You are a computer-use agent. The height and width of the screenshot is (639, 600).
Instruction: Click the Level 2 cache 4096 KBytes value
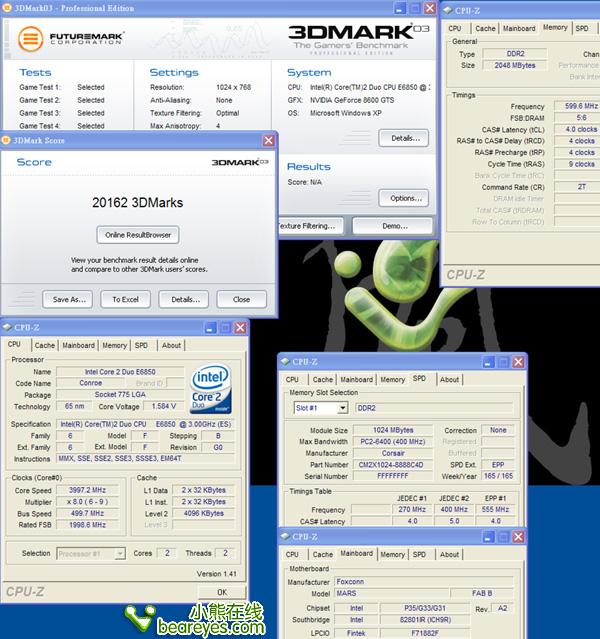[x=204, y=513]
